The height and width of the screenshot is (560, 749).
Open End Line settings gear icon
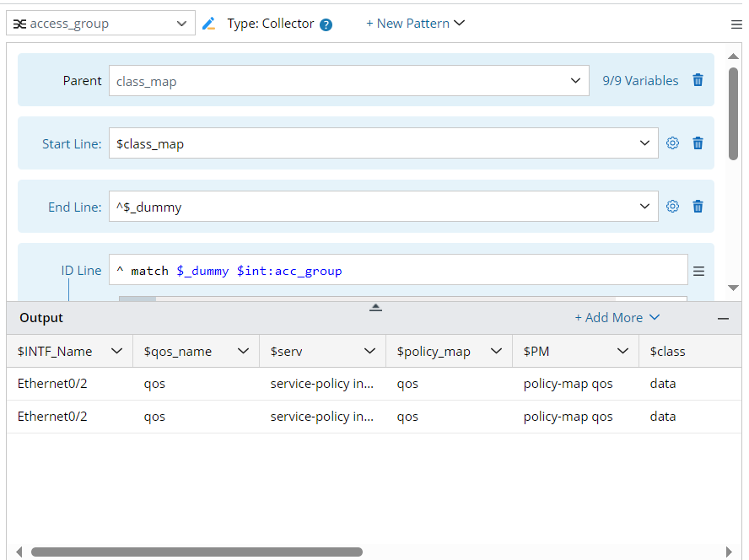pos(672,207)
